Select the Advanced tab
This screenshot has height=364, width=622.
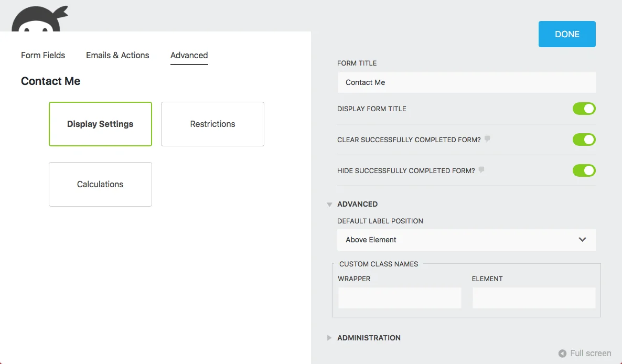point(189,55)
